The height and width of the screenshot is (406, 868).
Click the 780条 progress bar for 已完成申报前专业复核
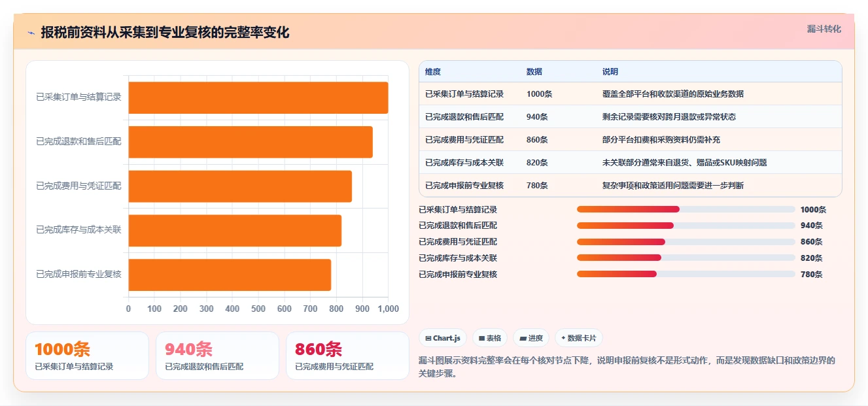point(686,274)
